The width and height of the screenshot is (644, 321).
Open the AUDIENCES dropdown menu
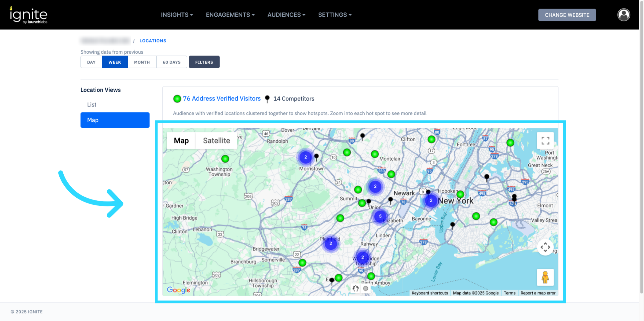coord(286,15)
